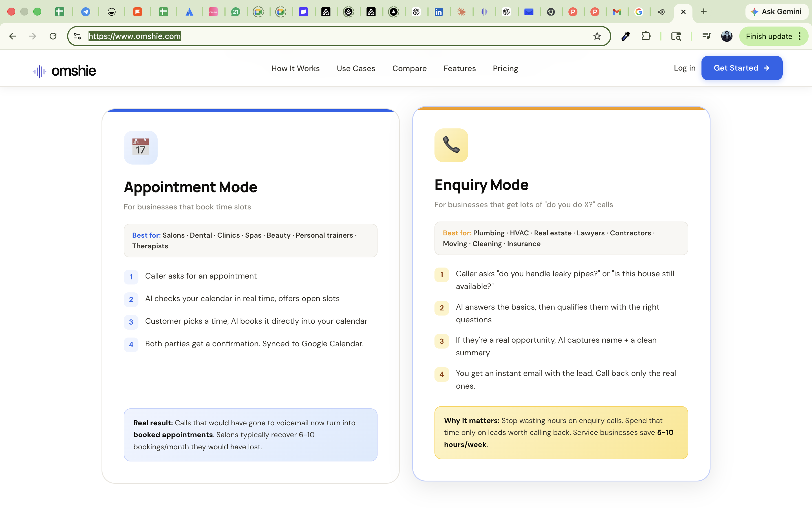Click "Customer picks a time" step
The image size is (812, 508).
point(256,321)
